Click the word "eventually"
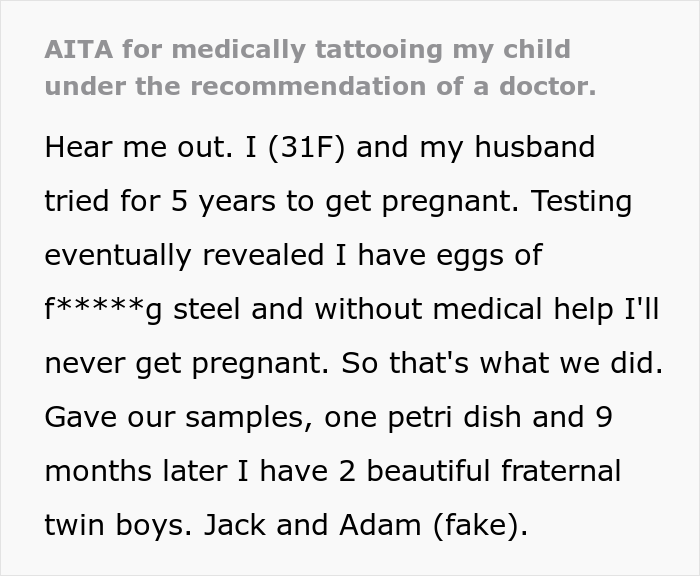This screenshot has width=700, height=576. [118, 256]
